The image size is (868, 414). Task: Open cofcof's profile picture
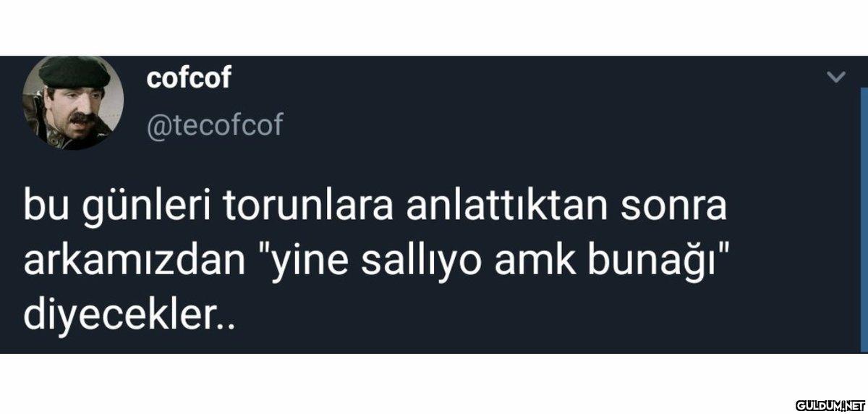click(72, 103)
